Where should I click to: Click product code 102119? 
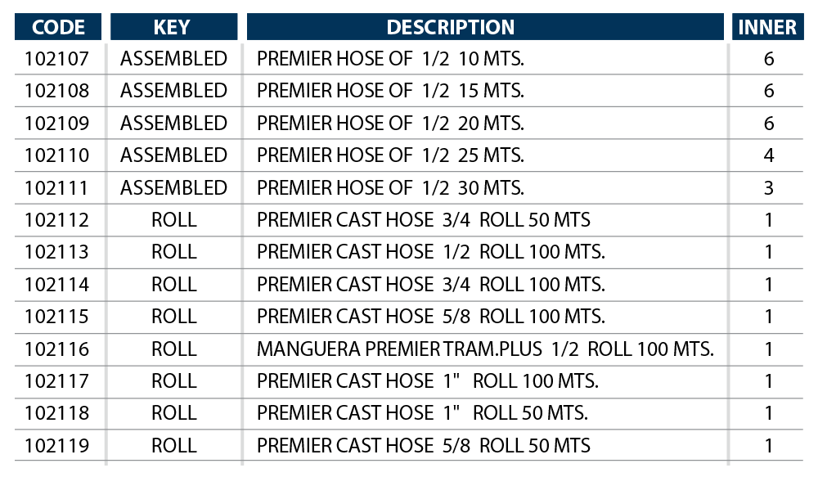(57, 446)
